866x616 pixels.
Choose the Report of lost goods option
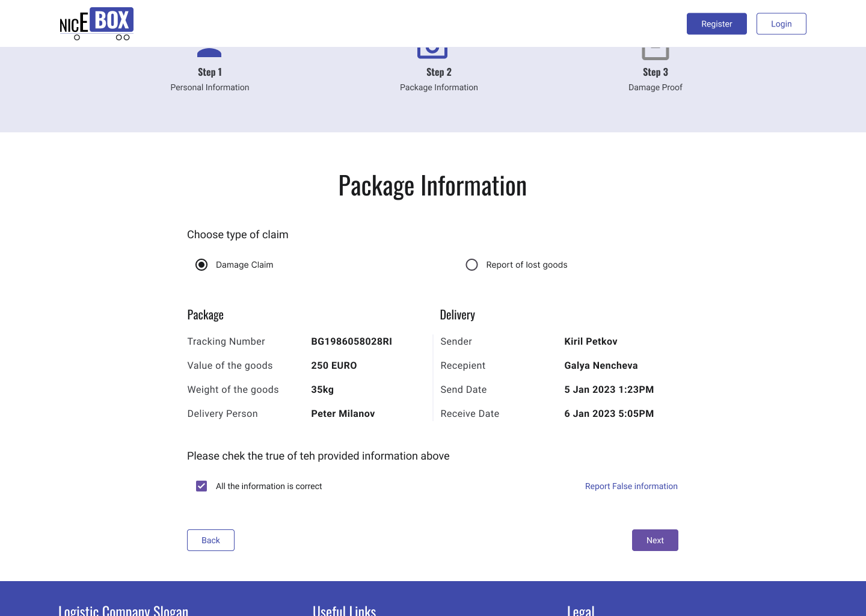coord(472,265)
